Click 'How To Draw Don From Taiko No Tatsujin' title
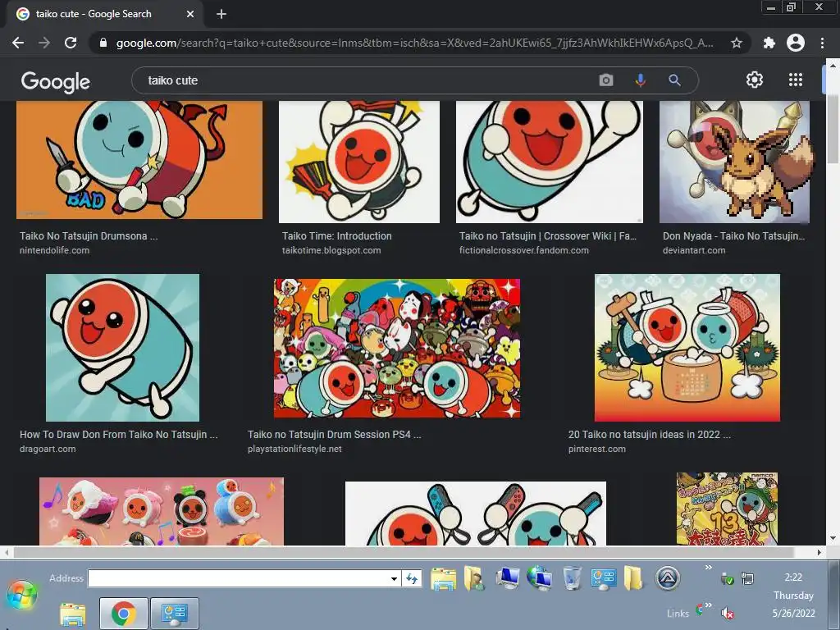 coord(119,435)
